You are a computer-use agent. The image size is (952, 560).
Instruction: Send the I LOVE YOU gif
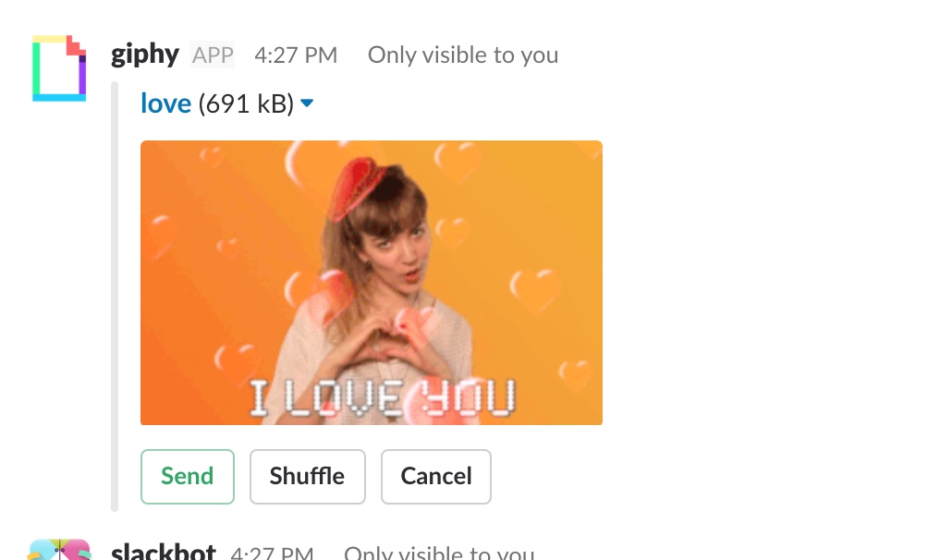187,476
